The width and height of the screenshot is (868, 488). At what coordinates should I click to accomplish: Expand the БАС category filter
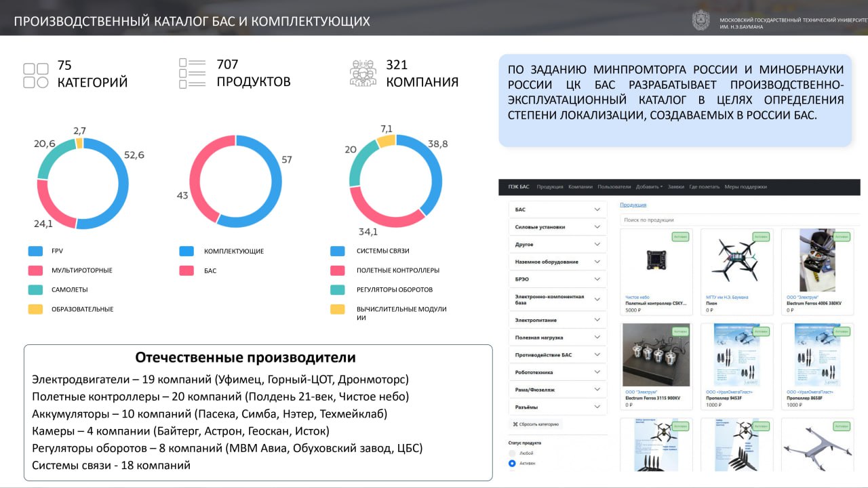557,209
